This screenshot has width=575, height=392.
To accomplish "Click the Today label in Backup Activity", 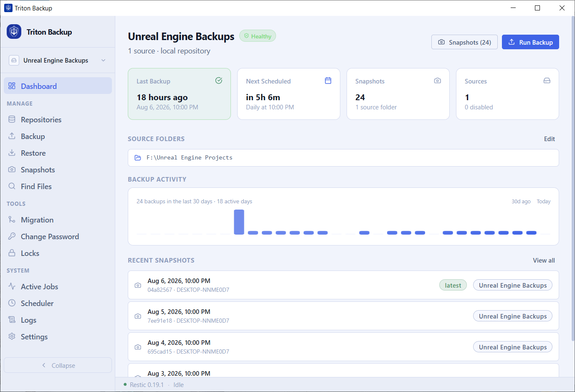I will click(x=544, y=201).
